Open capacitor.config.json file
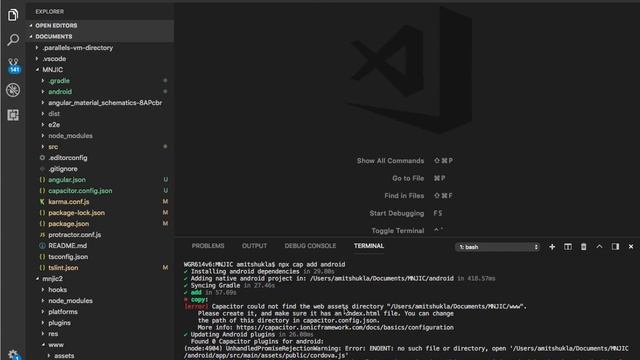The width and height of the screenshot is (640, 360). pyautogui.click(x=100, y=191)
